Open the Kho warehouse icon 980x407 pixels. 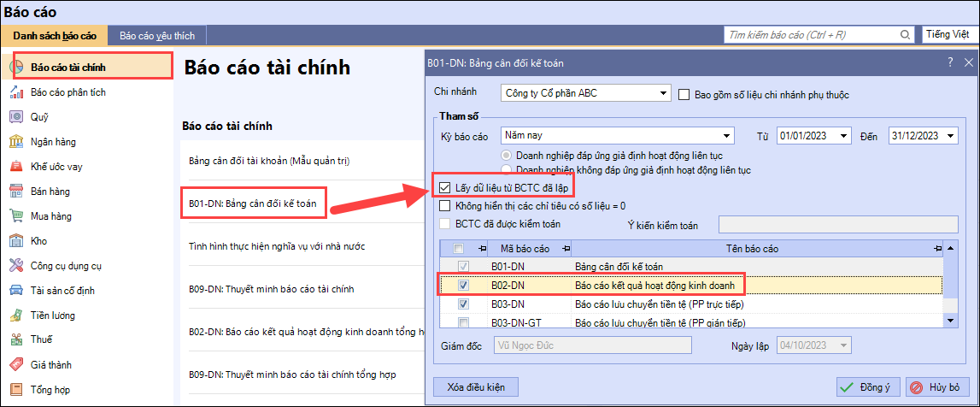point(15,241)
